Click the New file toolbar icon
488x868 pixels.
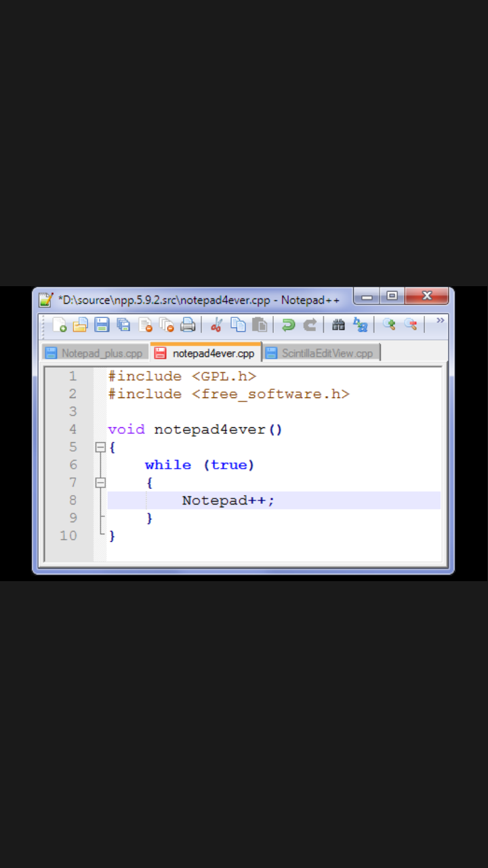tap(59, 325)
